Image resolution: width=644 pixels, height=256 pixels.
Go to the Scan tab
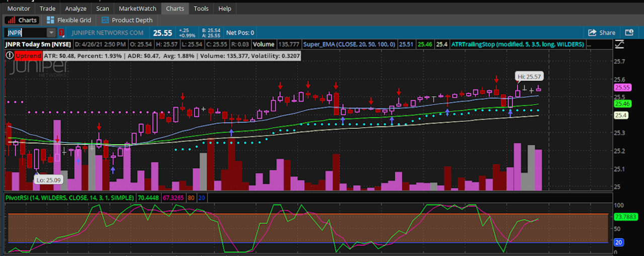pos(102,9)
